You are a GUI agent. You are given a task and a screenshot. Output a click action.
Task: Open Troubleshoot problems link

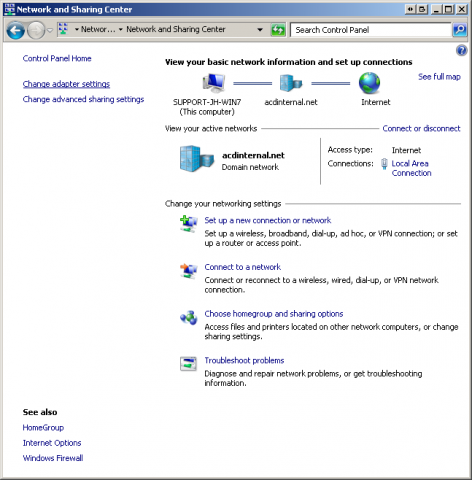(x=244, y=360)
